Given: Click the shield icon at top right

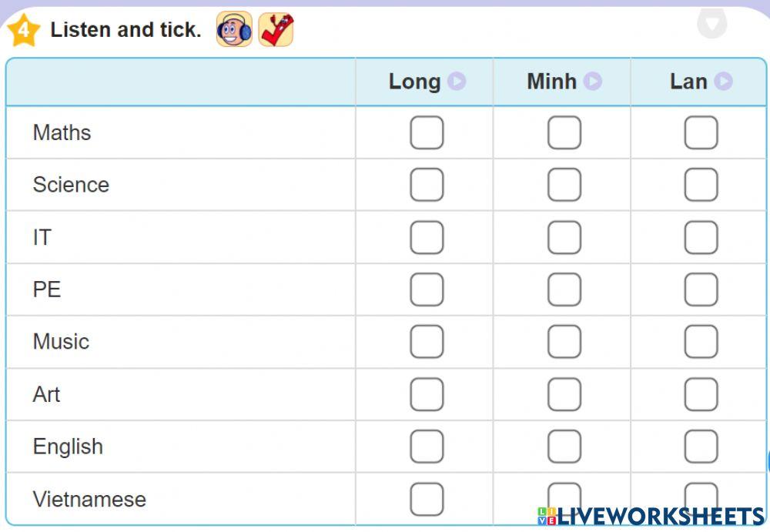Looking at the screenshot, I should point(711,23).
